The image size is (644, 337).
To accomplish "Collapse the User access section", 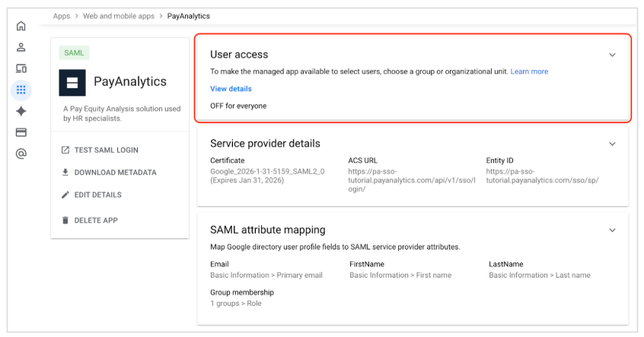I will pos(612,55).
